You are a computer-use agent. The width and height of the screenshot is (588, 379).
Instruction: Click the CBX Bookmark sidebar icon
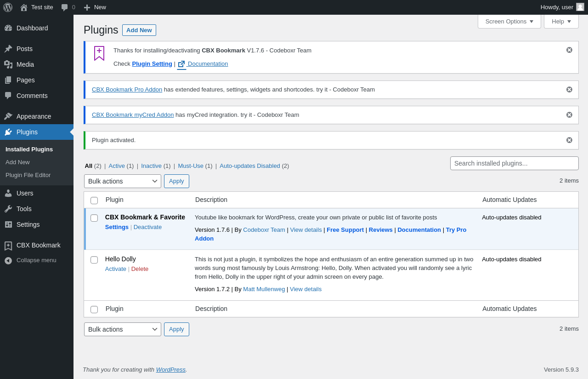point(8,246)
